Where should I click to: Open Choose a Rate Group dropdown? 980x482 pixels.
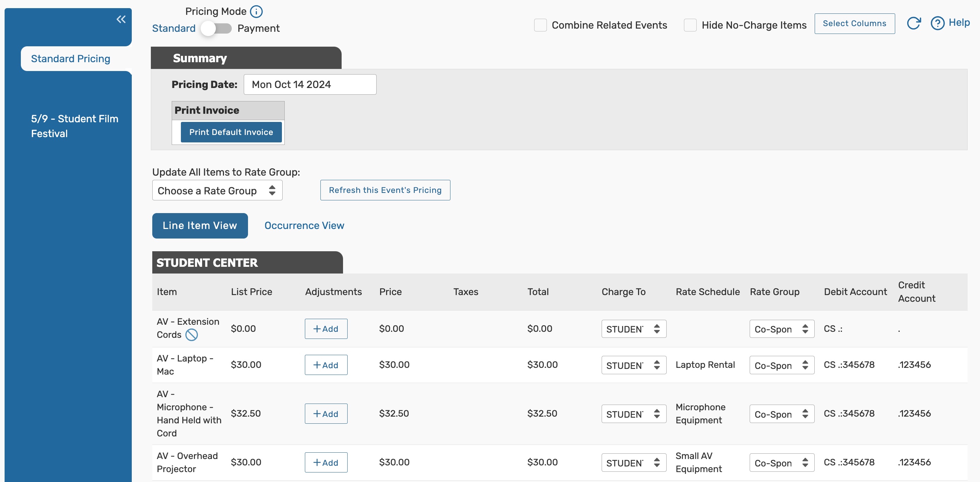(x=217, y=190)
